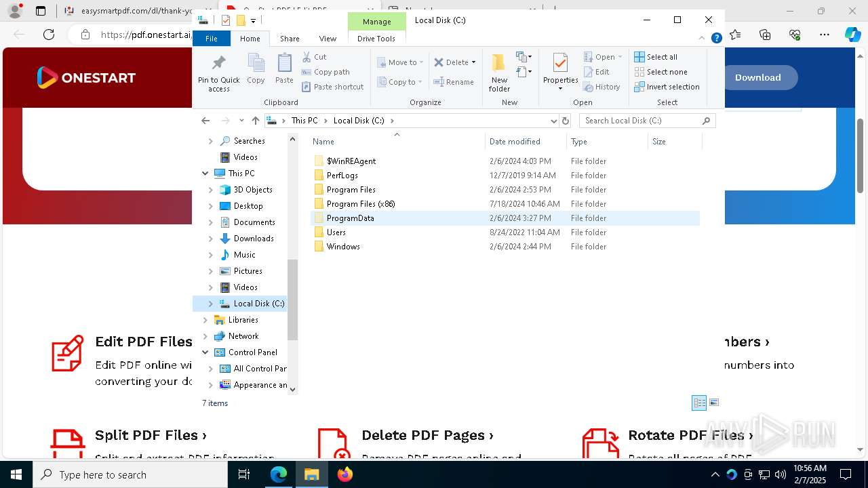Open the Open command dropdown arrow
Screen dimensions: 868x488
coord(620,57)
